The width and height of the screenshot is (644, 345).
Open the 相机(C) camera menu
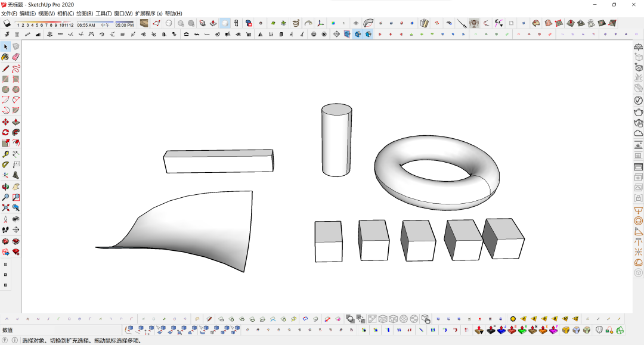click(x=66, y=13)
